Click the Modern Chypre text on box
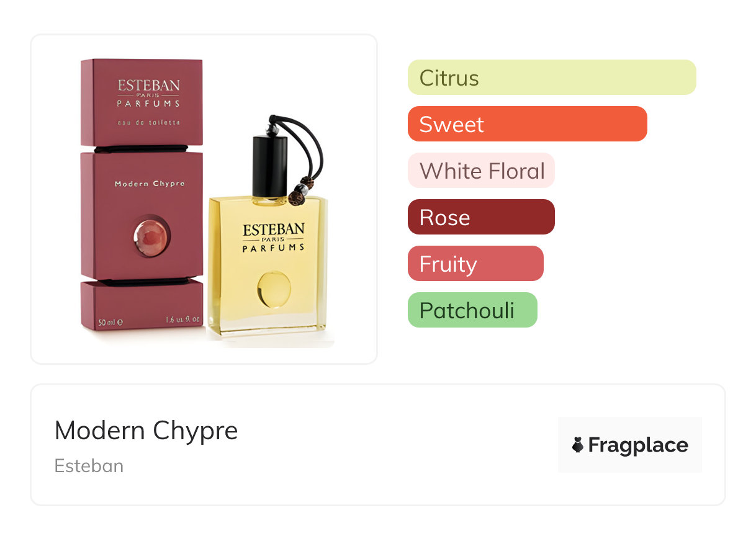 [150, 184]
